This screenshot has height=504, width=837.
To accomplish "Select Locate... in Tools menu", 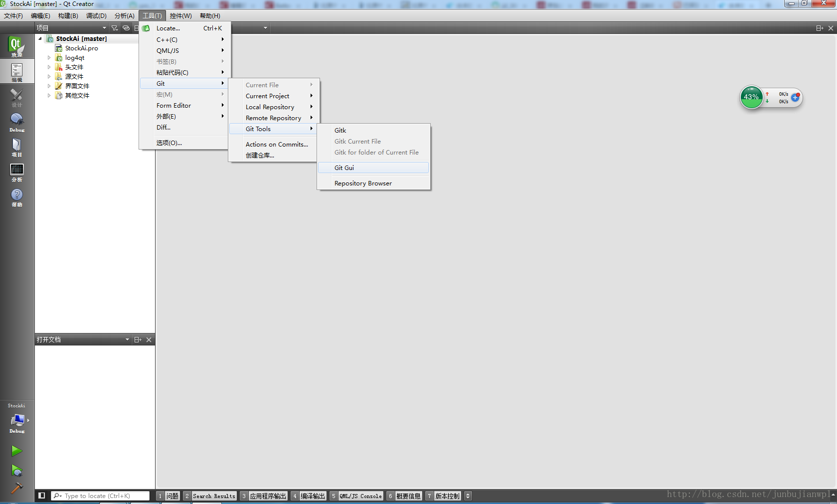I will click(x=185, y=28).
